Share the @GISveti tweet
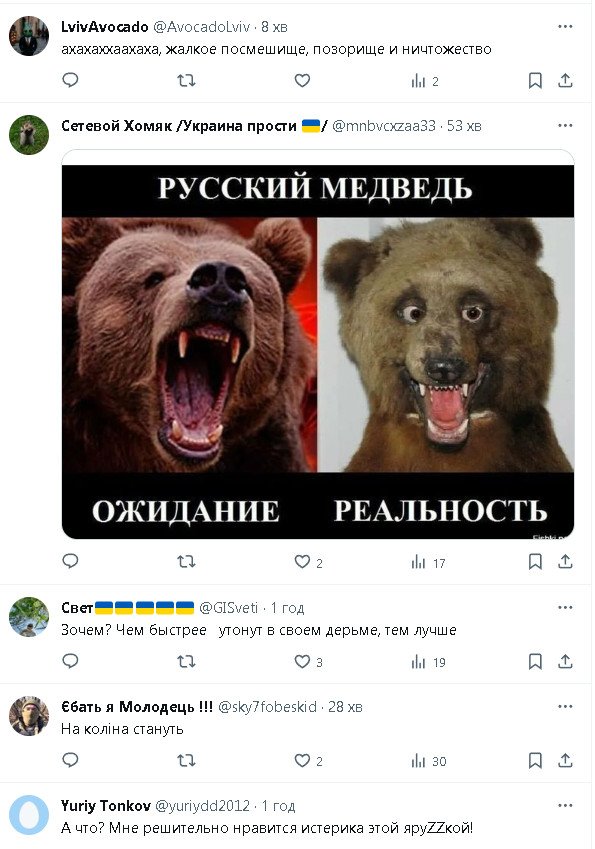This screenshot has width=595, height=849. (565, 661)
